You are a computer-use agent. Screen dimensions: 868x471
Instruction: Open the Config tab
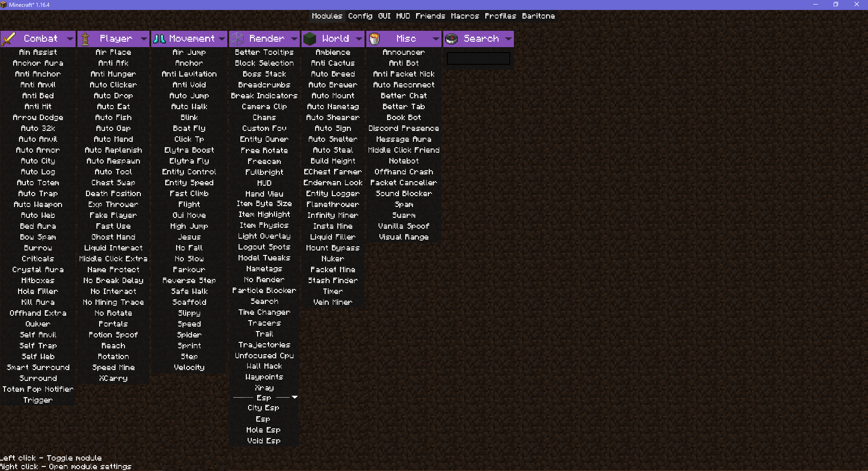tap(360, 16)
